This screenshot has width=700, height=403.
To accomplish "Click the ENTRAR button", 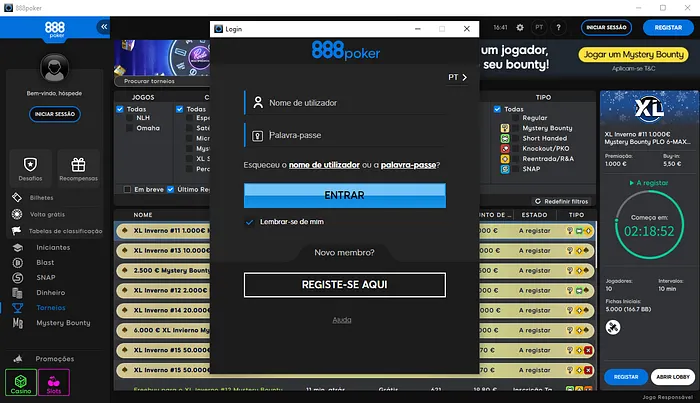I will 345,195.
